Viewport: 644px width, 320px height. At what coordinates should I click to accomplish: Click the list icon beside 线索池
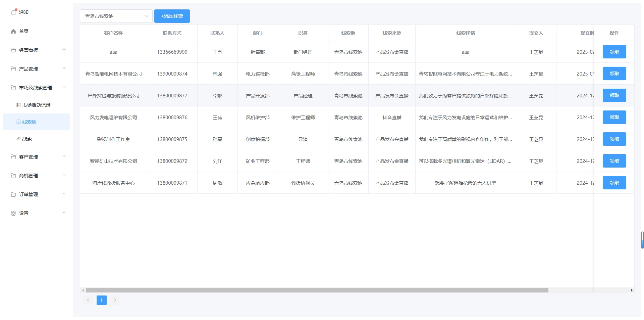click(x=18, y=122)
